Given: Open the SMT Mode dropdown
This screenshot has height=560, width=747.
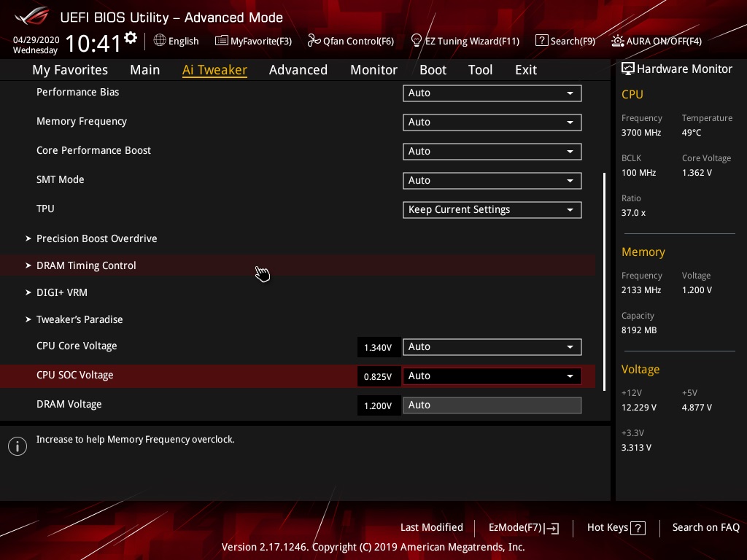Looking at the screenshot, I should 492,180.
